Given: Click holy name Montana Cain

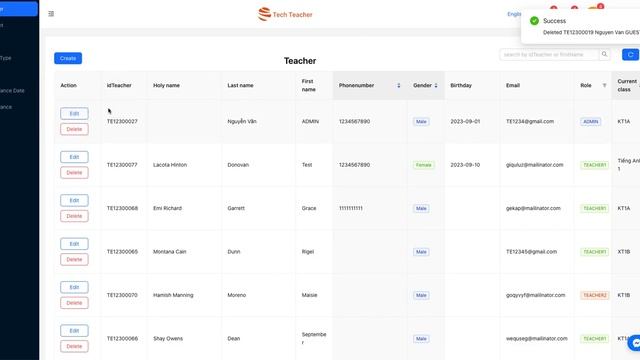Looking at the screenshot, I should pyautogui.click(x=170, y=252).
